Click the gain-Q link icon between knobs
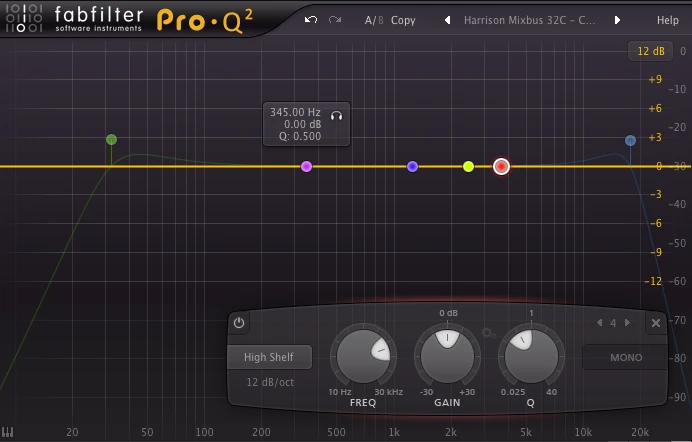This screenshot has width=692, height=442. coord(488,334)
